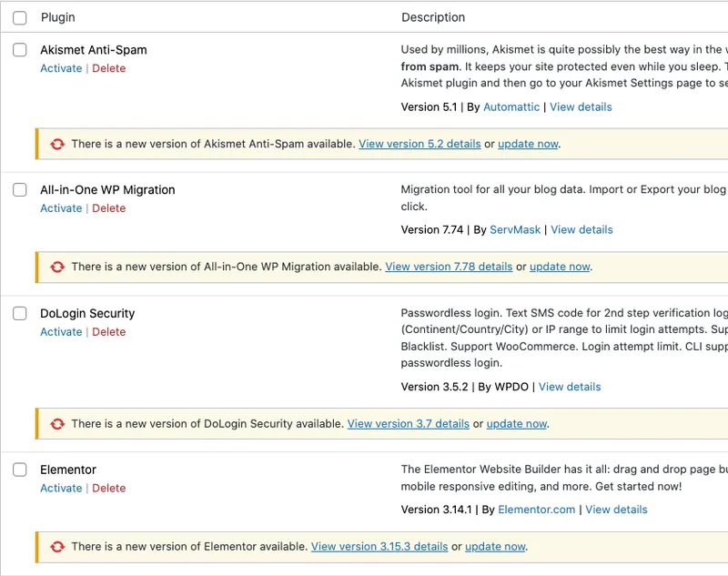Open the Automattic author link

(x=511, y=107)
